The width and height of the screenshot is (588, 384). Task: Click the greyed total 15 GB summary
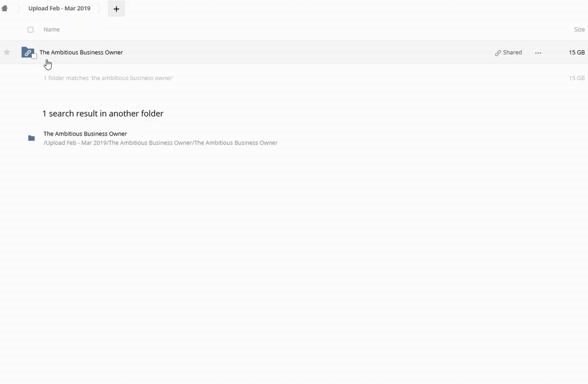[x=576, y=78]
